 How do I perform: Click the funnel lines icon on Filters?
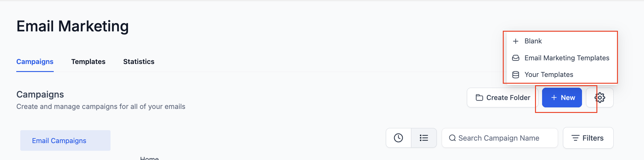pyautogui.click(x=575, y=138)
